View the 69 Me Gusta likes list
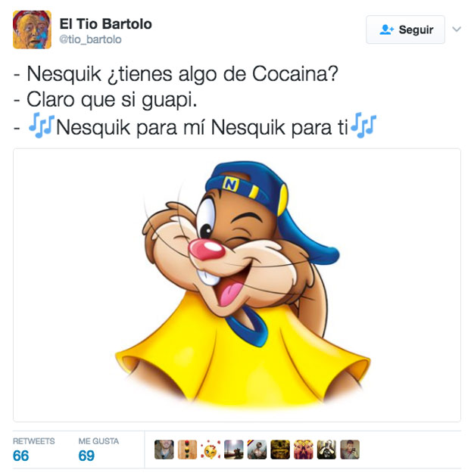The image size is (471, 476). (86, 456)
